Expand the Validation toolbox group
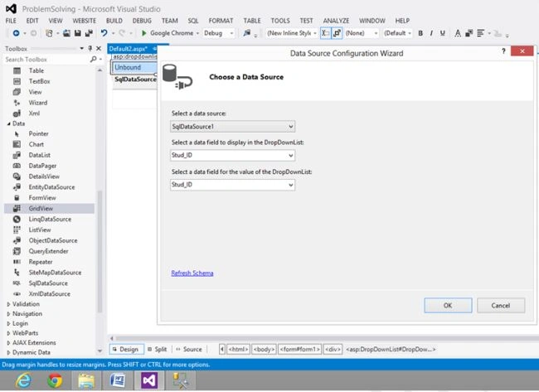The width and height of the screenshot is (539, 392). (8, 304)
